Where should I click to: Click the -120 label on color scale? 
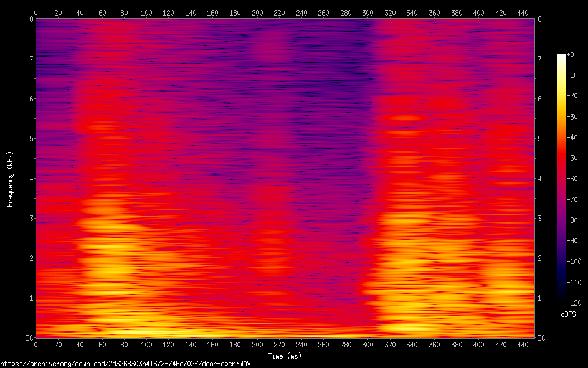click(572, 302)
